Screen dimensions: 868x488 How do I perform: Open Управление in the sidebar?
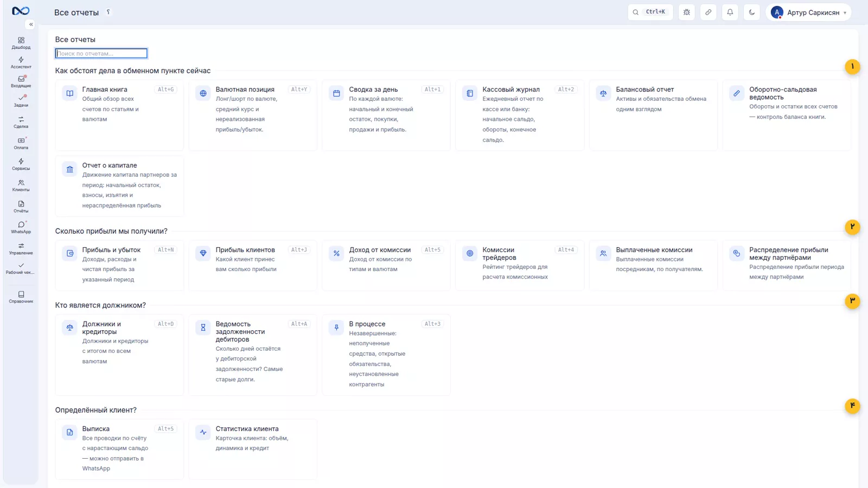click(x=21, y=248)
